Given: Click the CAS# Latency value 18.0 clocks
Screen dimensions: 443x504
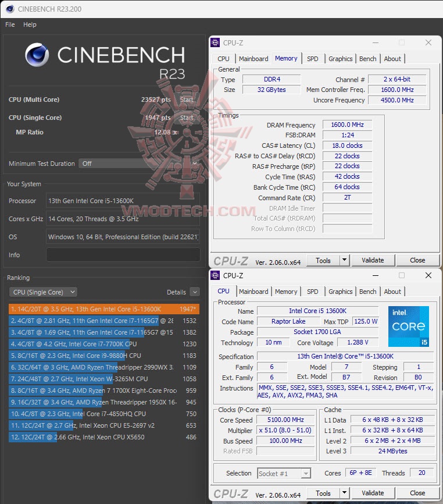Looking at the screenshot, I should click(x=347, y=145).
